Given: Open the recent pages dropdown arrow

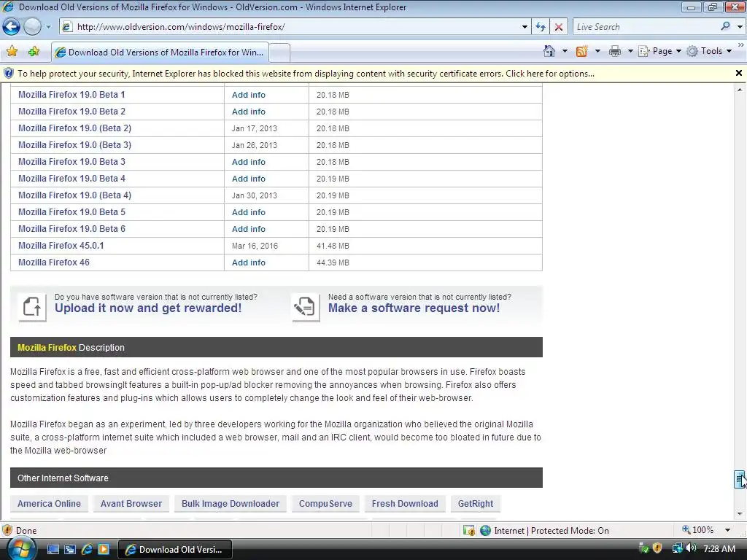Looking at the screenshot, I should [48, 27].
